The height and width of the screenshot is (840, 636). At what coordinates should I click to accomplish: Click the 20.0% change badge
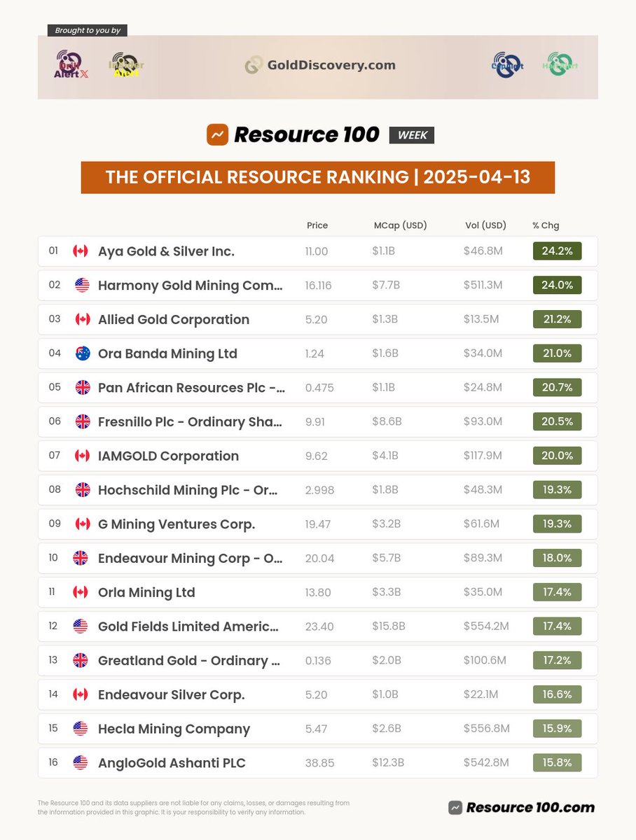pyautogui.click(x=557, y=456)
